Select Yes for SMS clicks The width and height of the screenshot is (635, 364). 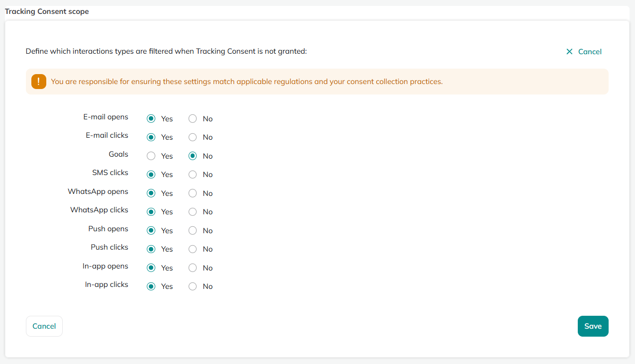[151, 175]
